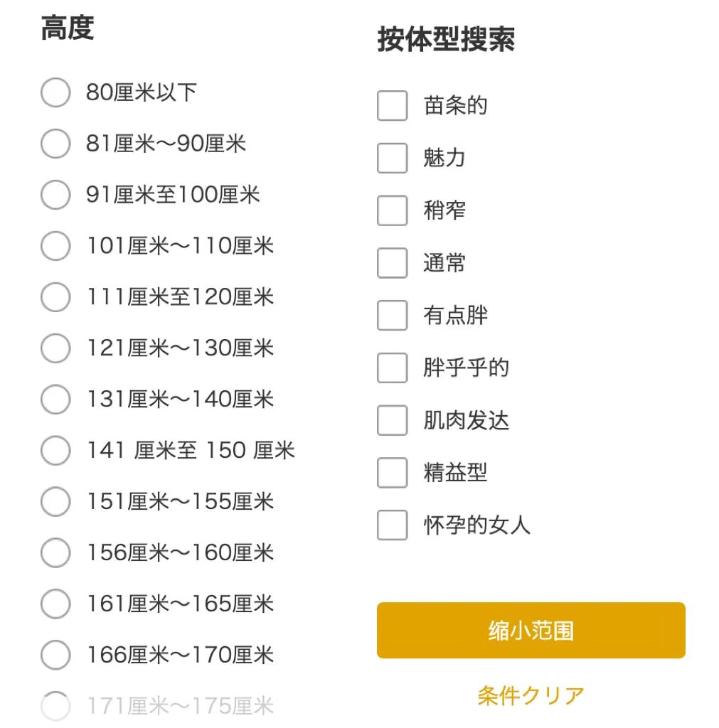Pick the 101厘米～110厘米 height range

click(x=55, y=246)
